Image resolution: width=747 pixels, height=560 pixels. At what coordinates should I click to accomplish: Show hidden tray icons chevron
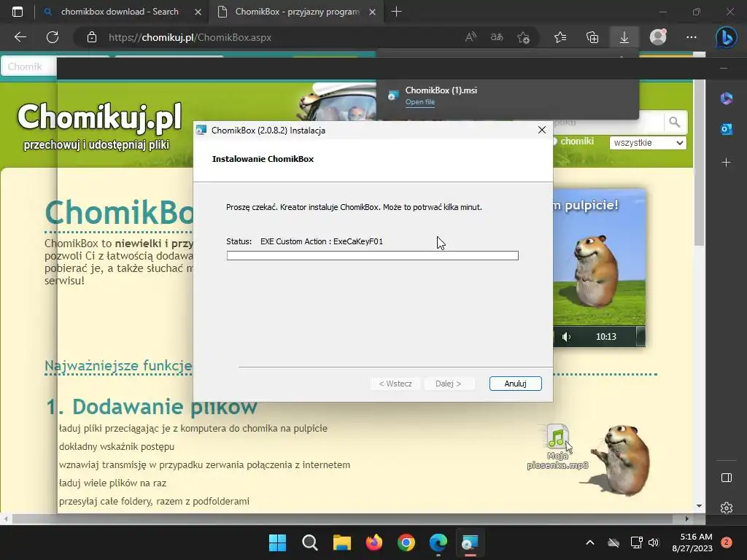(x=589, y=542)
